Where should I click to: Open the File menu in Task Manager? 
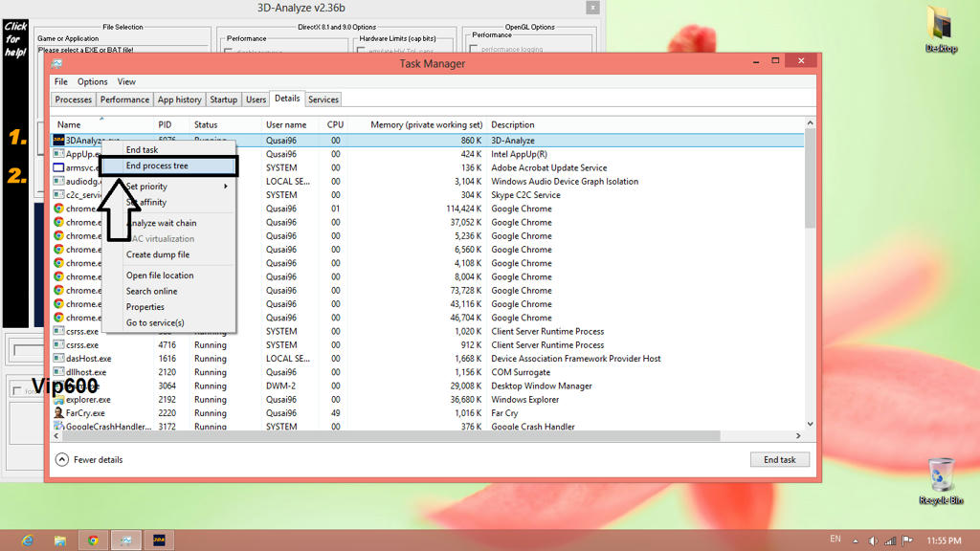[60, 82]
